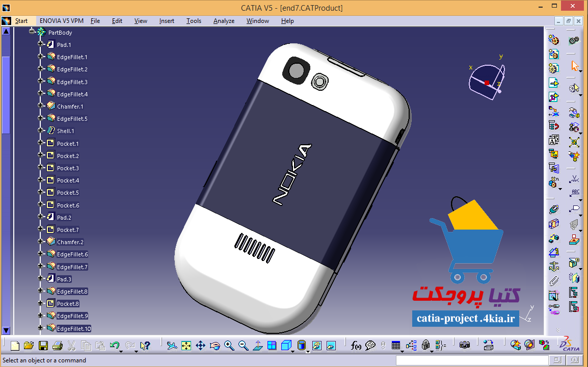Click the Hide/Show icon
Viewport: 588px width, 367px height.
point(317,346)
